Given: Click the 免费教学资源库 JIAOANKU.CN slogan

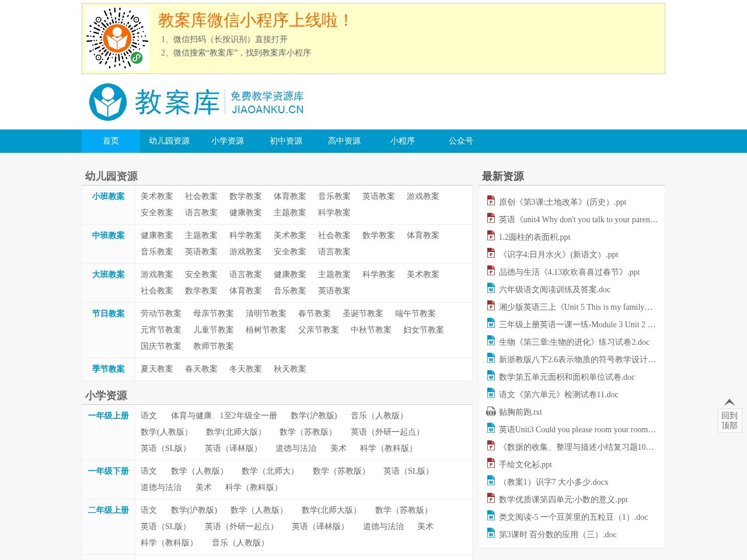Looking at the screenshot, I should (x=267, y=103).
